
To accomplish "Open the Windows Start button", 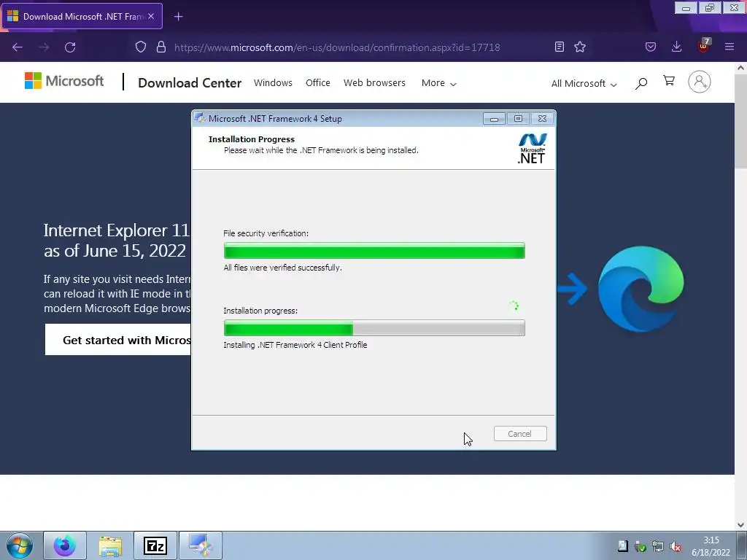I will pos(20,545).
